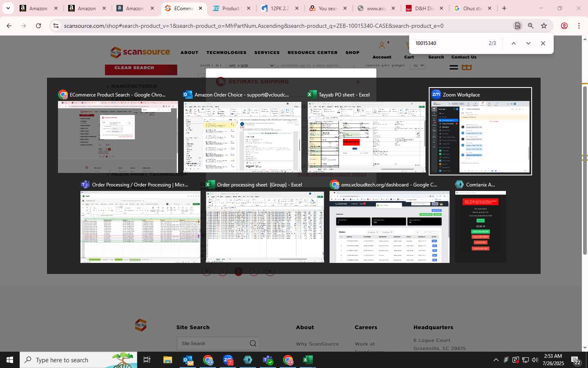Reload the current page
The width and height of the screenshot is (588, 368).
(38, 26)
